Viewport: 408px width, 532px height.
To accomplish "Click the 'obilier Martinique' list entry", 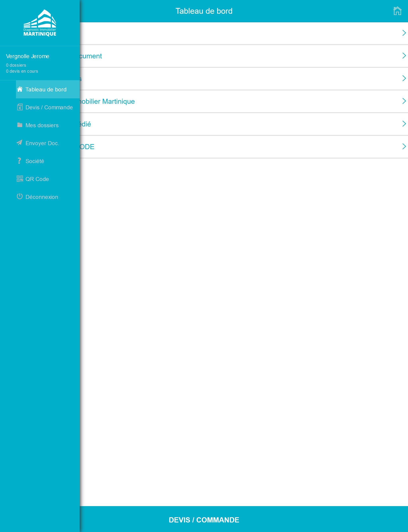I will click(x=107, y=102).
